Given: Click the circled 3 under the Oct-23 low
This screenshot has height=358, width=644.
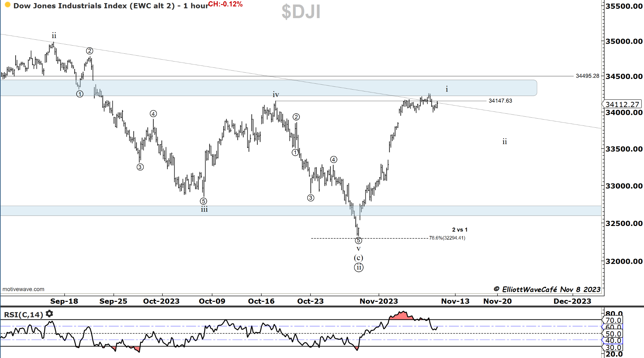Looking at the screenshot, I should 310,198.
